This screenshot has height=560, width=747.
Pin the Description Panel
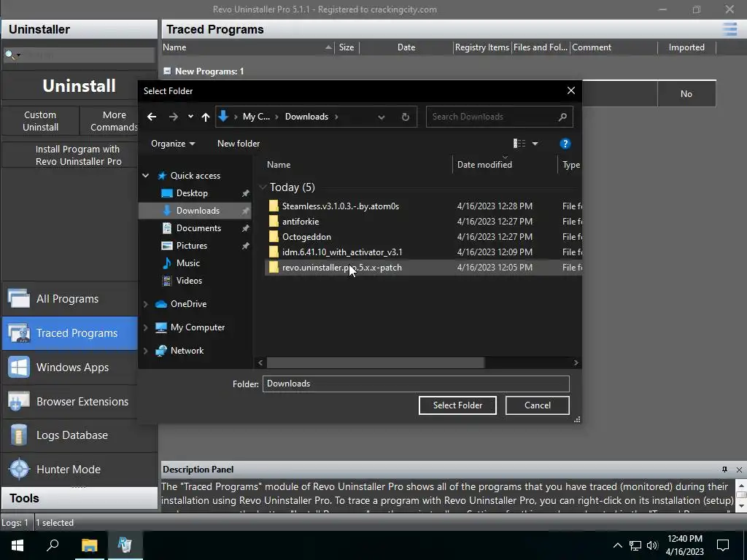pyautogui.click(x=724, y=470)
